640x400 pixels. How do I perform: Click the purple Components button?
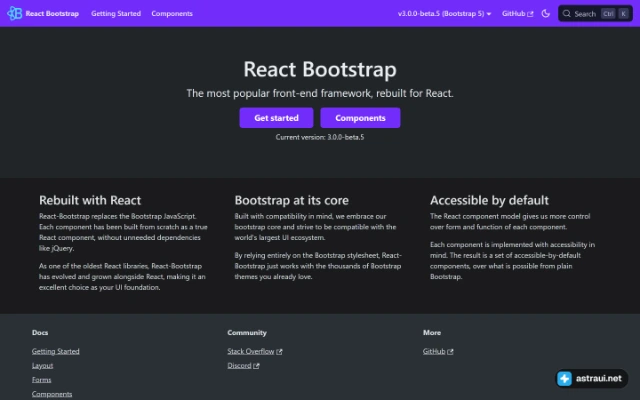[360, 118]
